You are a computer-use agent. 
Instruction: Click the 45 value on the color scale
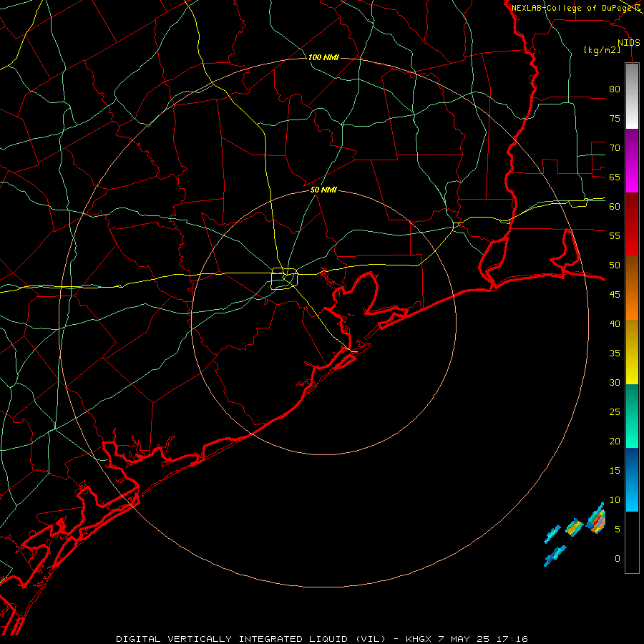tap(615, 295)
